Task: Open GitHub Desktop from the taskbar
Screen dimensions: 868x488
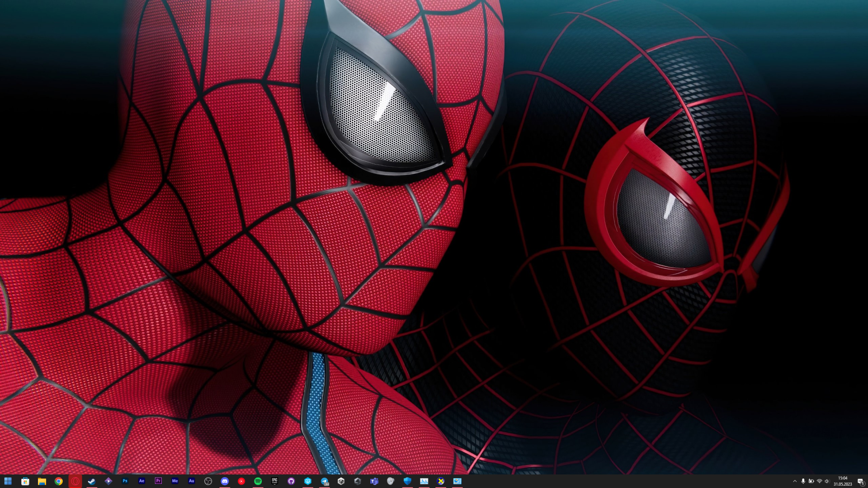Action: 291,481
